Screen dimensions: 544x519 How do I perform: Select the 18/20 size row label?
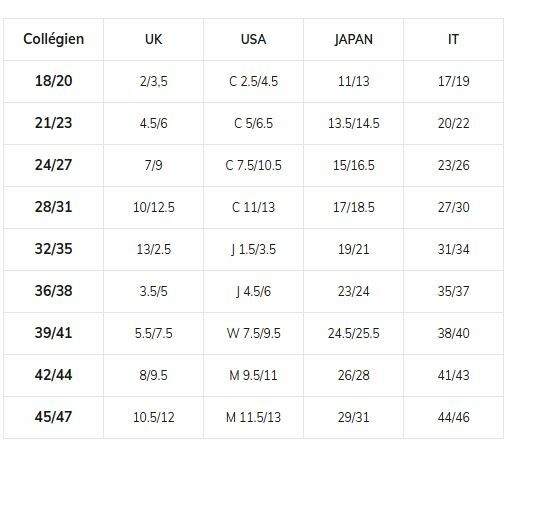point(53,81)
